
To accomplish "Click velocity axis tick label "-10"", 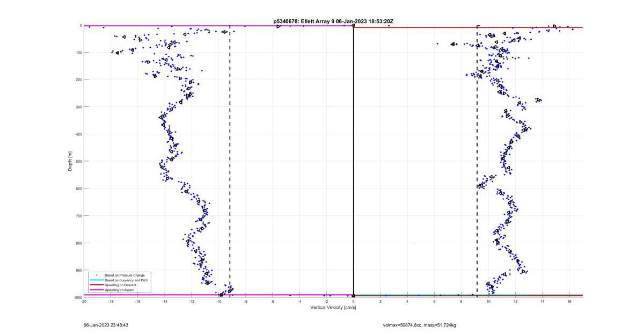I will tap(218, 302).
